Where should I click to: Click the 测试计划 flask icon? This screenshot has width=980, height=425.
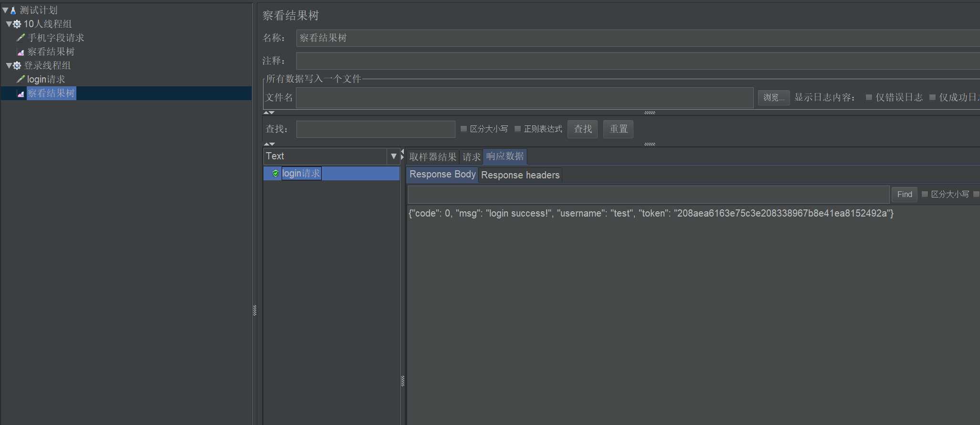tap(13, 10)
